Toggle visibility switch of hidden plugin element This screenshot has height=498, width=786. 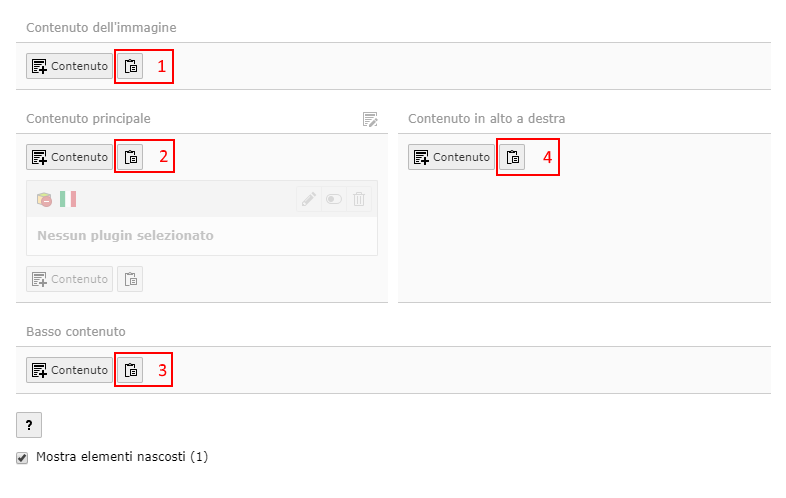coord(334,199)
